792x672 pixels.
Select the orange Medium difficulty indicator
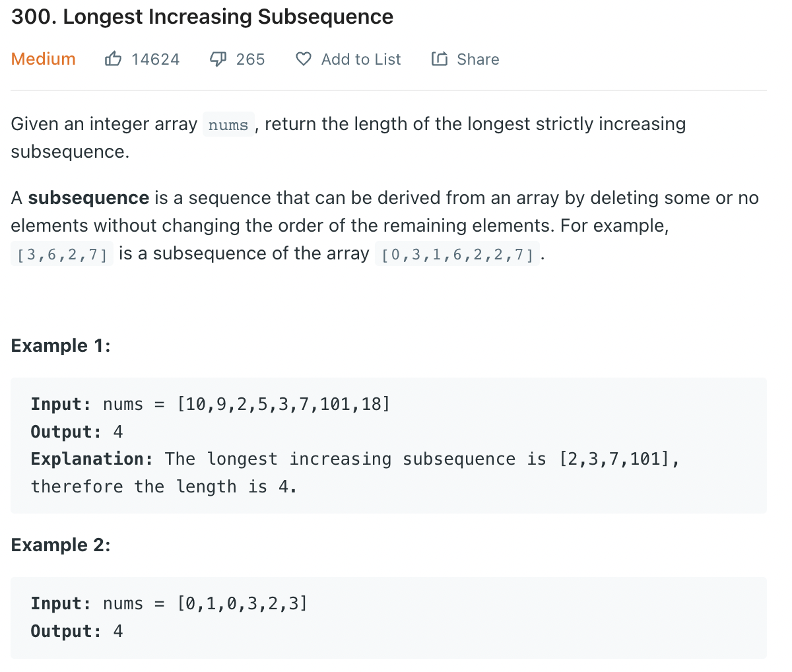(43, 59)
